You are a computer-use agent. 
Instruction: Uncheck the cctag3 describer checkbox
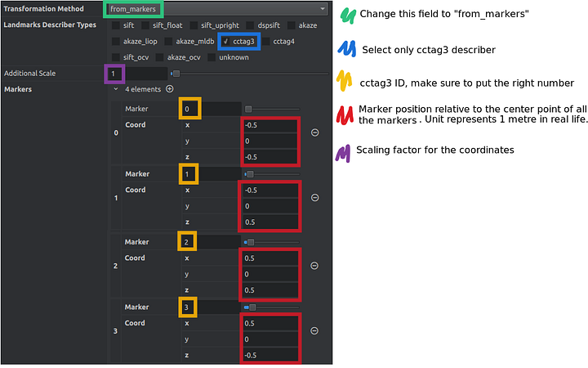(x=225, y=42)
